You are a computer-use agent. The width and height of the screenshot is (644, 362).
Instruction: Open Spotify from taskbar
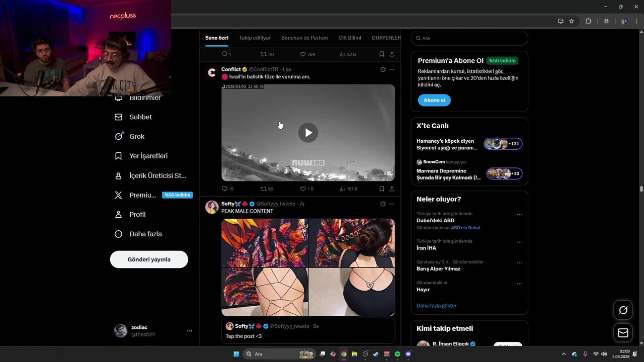click(x=397, y=354)
